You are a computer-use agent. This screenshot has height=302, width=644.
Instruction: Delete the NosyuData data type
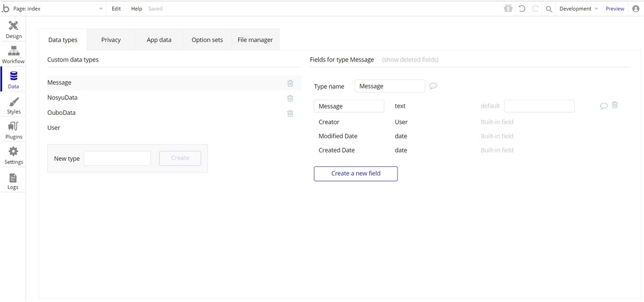pos(290,98)
